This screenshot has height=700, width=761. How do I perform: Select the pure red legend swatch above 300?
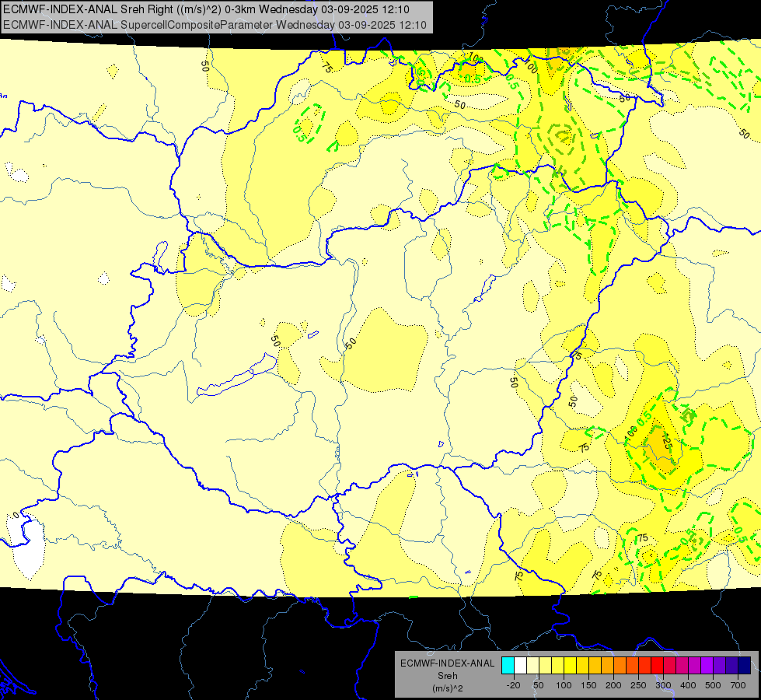(x=657, y=665)
